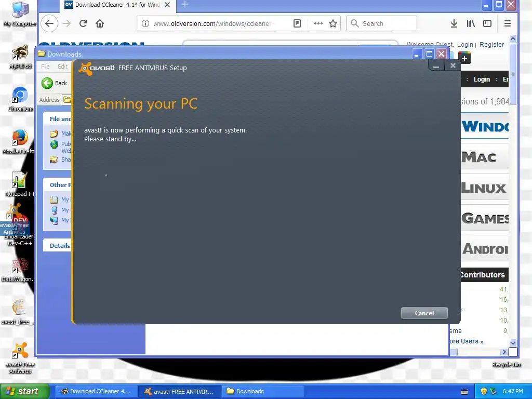Show site information icon in address bar
This screenshot has width=532, height=399.
[x=145, y=23]
